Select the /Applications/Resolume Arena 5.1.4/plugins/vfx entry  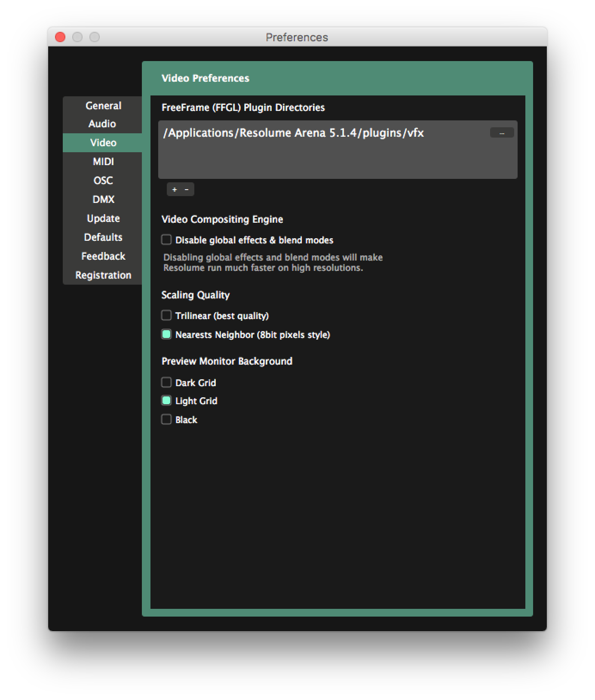(x=293, y=133)
